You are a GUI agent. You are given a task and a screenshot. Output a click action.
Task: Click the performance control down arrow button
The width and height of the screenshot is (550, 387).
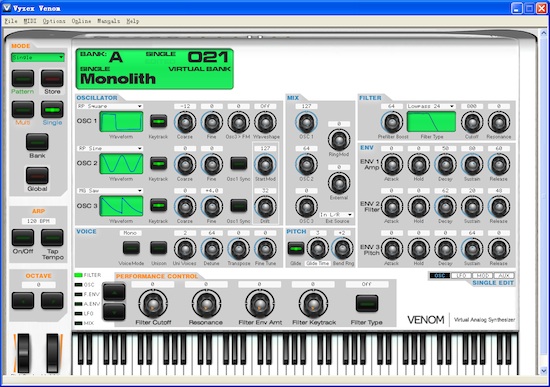[x=114, y=311]
